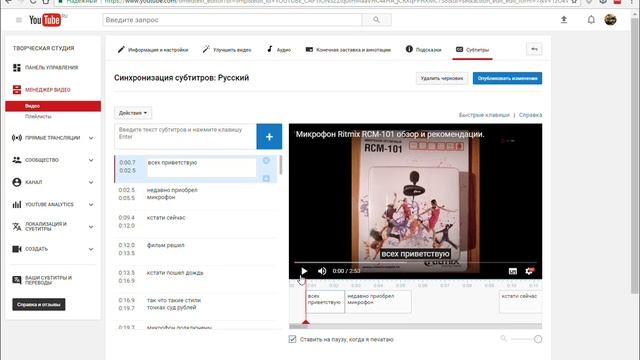Delete the 'всех приветствую' subtitle line
This screenshot has width=640, height=360.
[x=266, y=161]
